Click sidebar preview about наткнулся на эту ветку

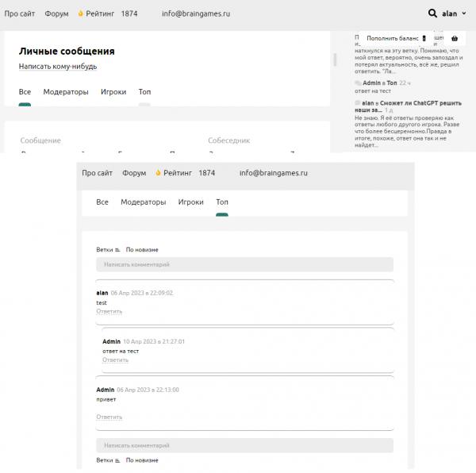[x=409, y=61]
